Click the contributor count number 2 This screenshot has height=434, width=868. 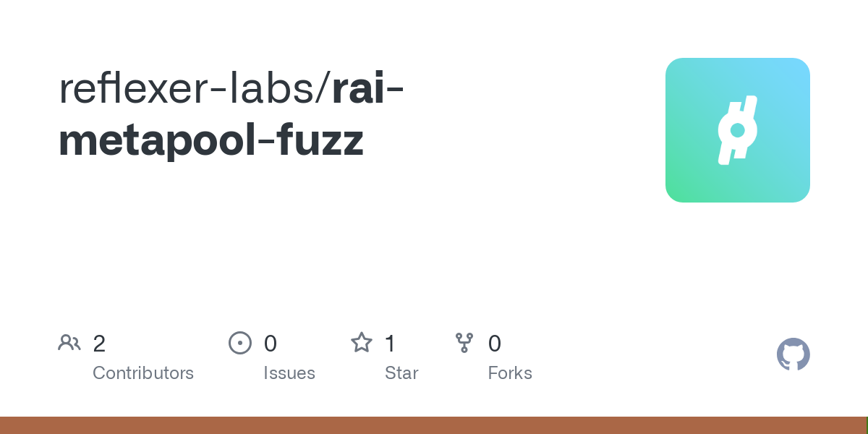pyautogui.click(x=99, y=344)
